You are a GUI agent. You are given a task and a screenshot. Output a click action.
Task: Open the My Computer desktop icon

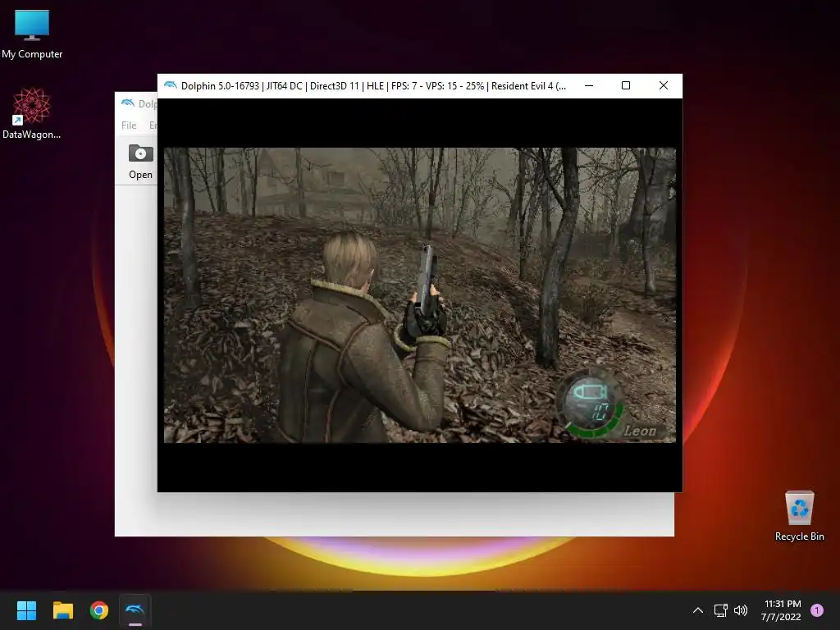point(32,34)
